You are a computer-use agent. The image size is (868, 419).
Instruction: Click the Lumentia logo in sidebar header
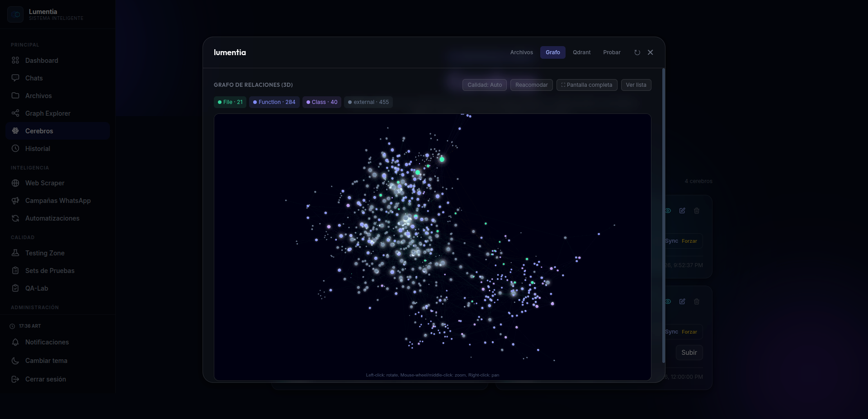[15, 14]
